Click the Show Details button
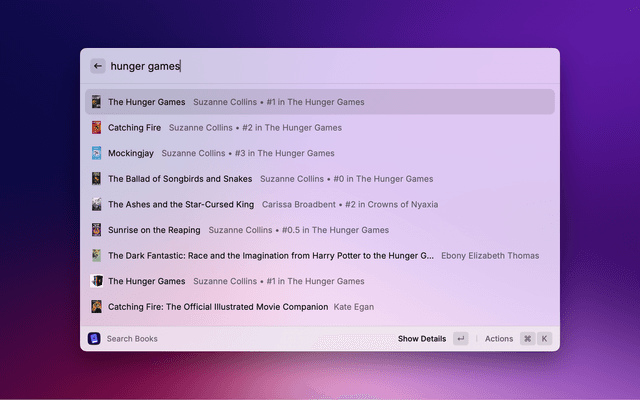Viewport: 640px width, 400px height. point(422,339)
